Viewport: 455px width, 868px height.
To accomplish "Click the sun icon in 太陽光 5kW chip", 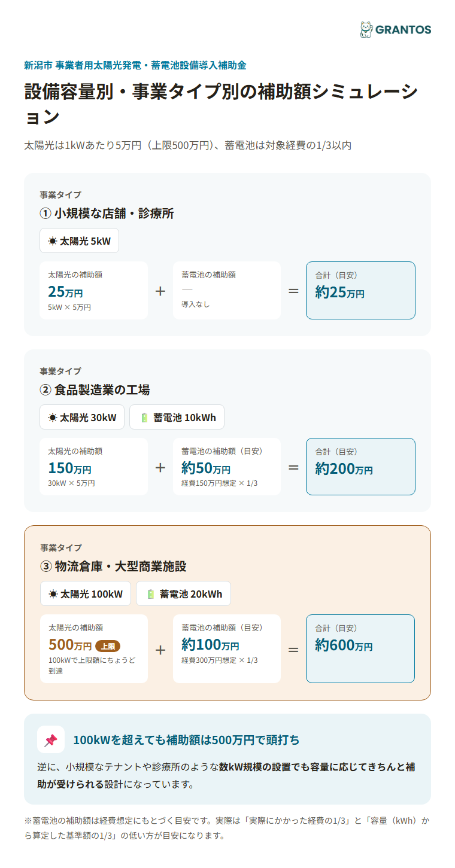I will [x=53, y=241].
